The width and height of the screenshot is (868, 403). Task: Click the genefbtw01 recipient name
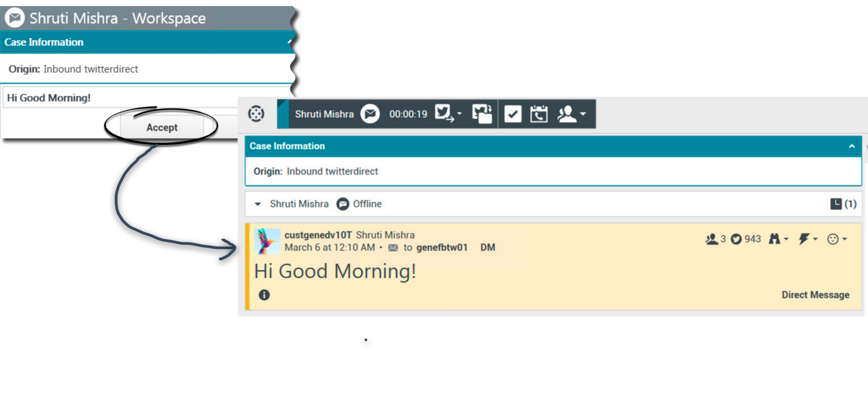coord(442,248)
